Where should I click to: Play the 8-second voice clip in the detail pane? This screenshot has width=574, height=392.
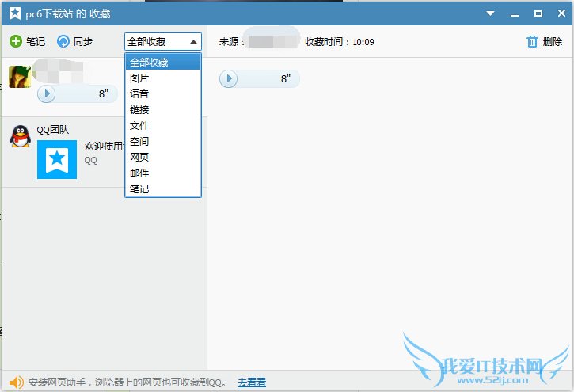229,78
